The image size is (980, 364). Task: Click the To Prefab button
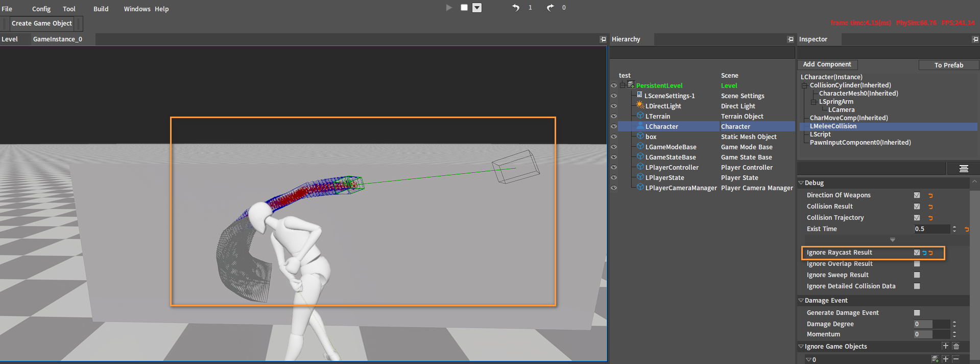click(949, 65)
